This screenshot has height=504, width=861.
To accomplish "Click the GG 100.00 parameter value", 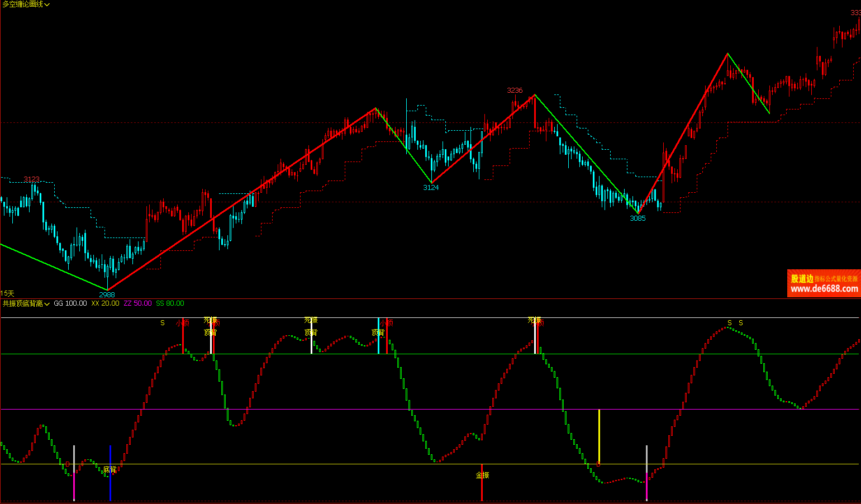I will 70,303.
